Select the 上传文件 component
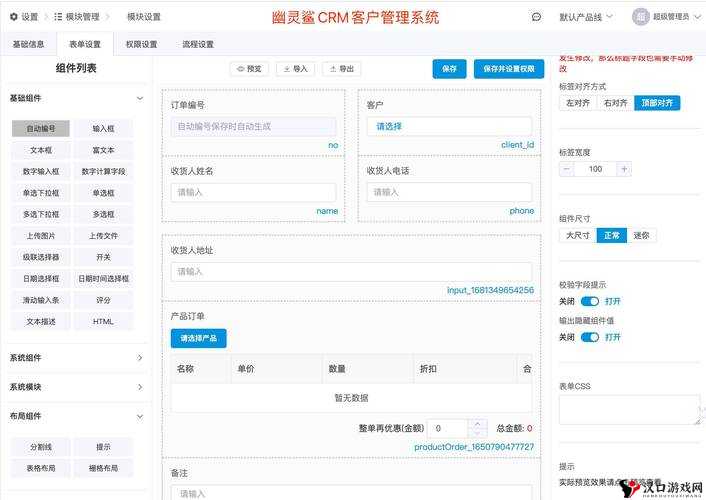The width and height of the screenshot is (706, 500). (x=104, y=236)
